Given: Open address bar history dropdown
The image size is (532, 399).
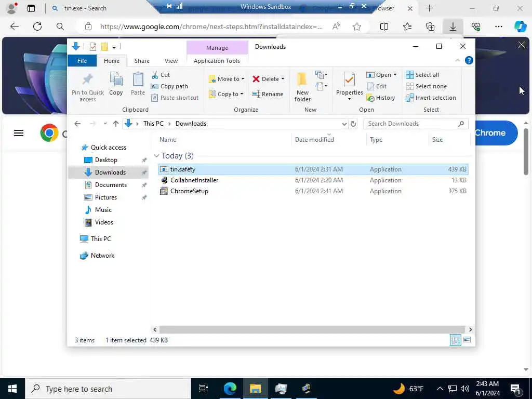Looking at the screenshot, I should coord(344,124).
